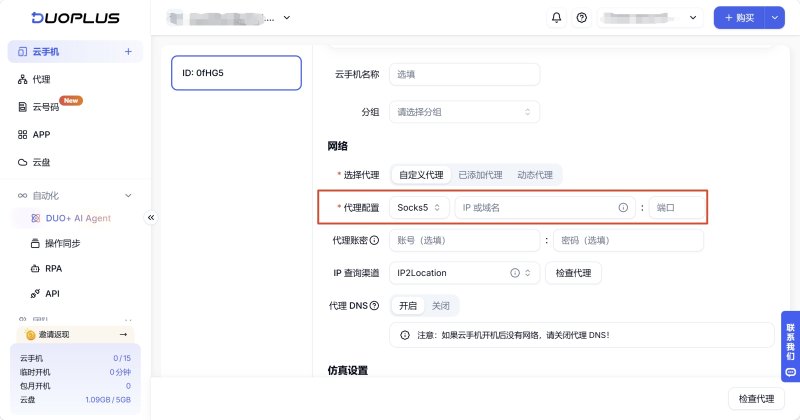Click the DUOPLUS logo
This screenshot has height=420, width=800.
click(75, 18)
